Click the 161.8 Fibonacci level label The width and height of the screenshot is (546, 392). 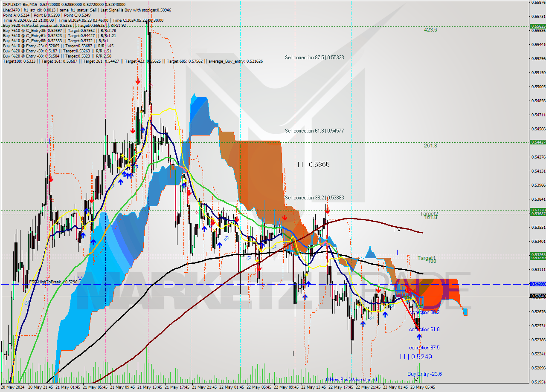[x=430, y=217]
